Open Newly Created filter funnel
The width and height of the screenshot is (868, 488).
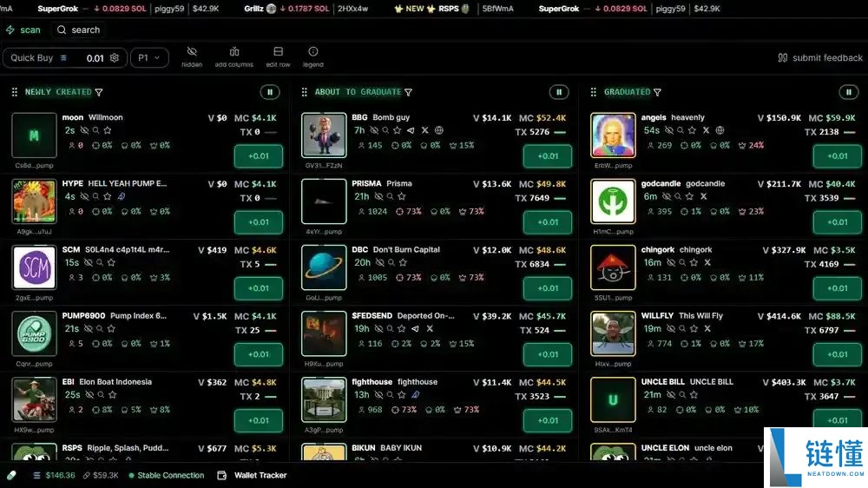[x=99, y=93]
